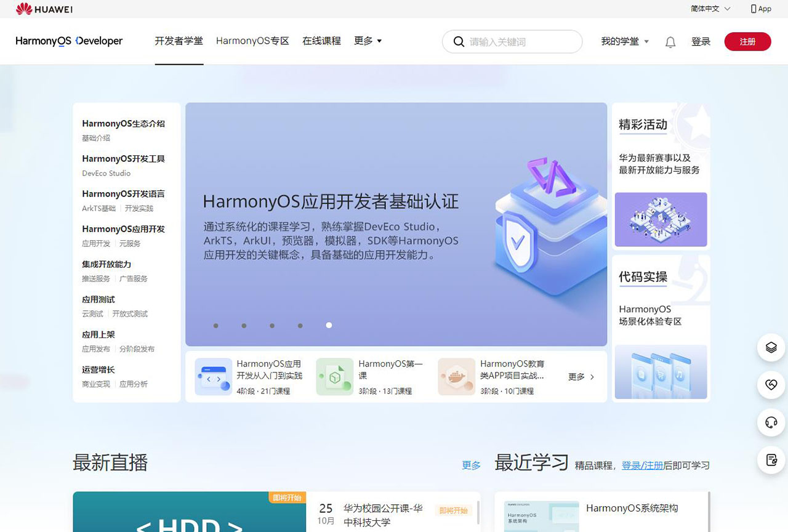788x532 pixels.
Task: Click the notification bell icon
Action: click(670, 42)
